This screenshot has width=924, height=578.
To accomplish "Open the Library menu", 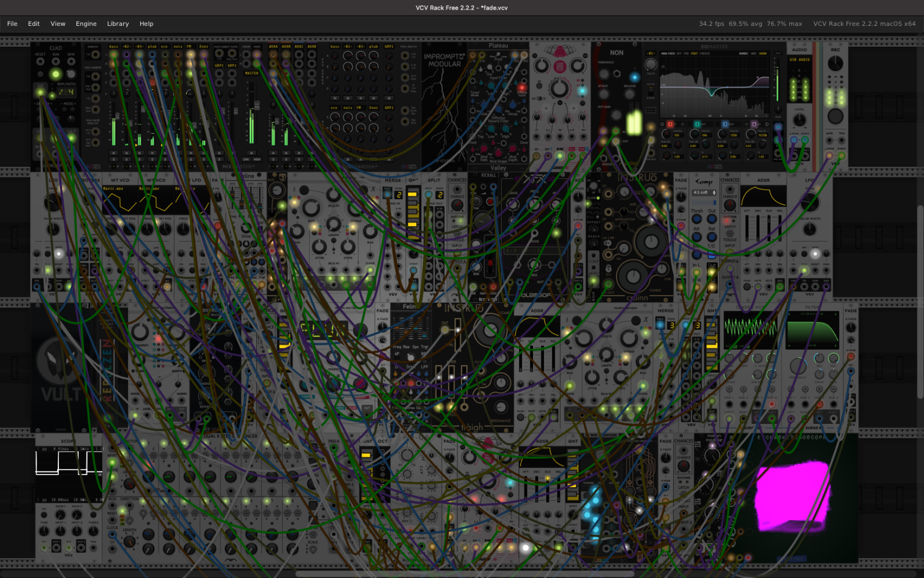I will [x=118, y=24].
